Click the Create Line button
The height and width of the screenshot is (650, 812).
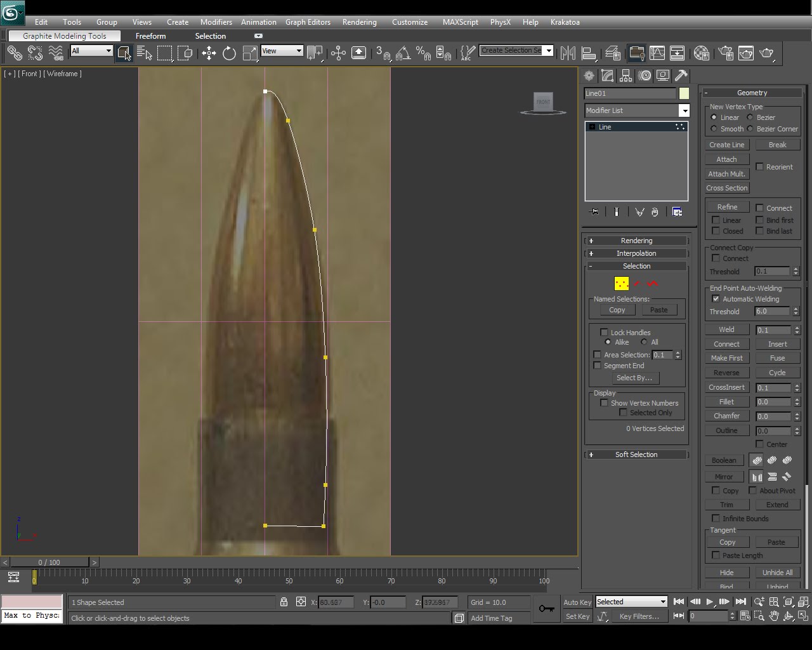click(727, 145)
